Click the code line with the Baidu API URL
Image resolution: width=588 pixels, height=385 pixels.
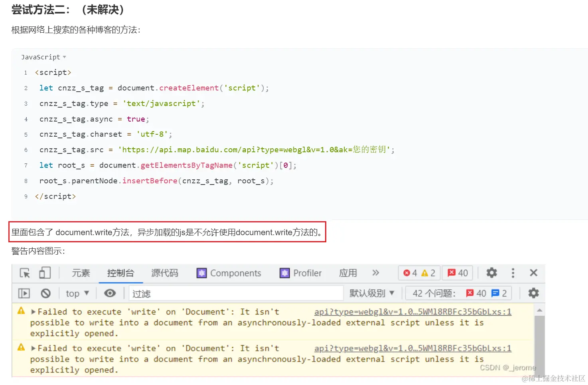217,150
